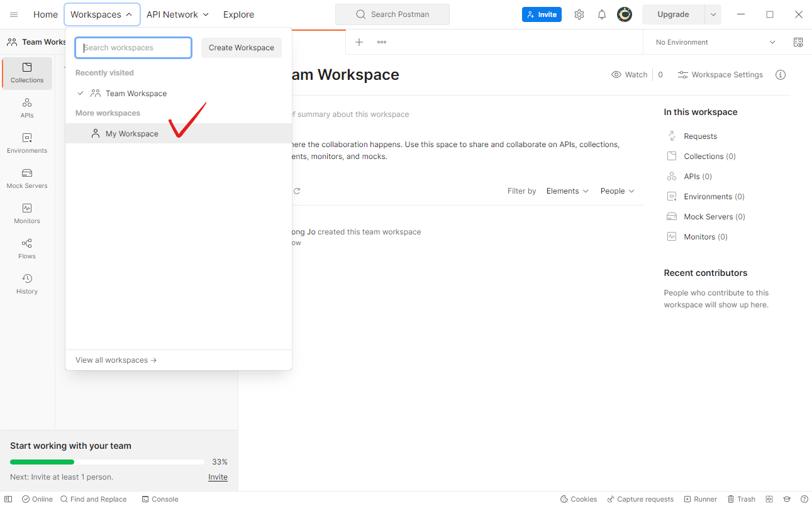This screenshot has height=506, width=812.
Task: Open Explore page
Action: 238,14
